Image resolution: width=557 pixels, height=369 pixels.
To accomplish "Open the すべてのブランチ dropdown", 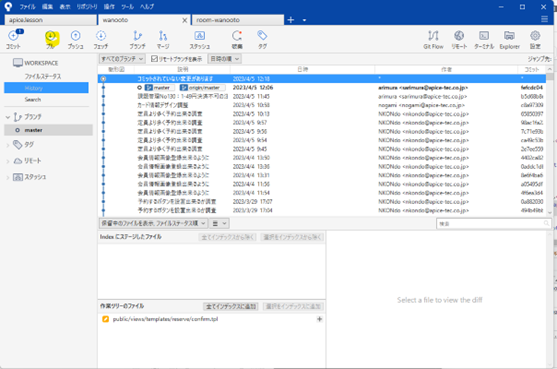I will (x=122, y=59).
